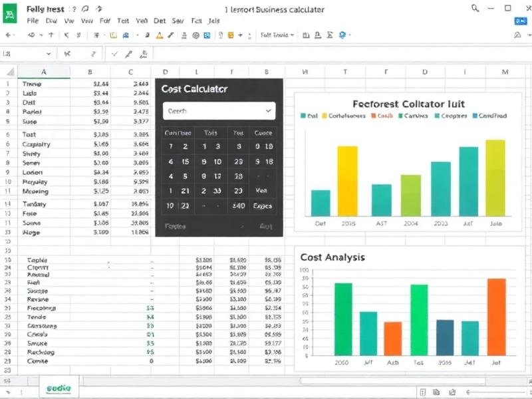Click the columns icon right of Felt Tools
532x399 pixels.
pos(306,35)
